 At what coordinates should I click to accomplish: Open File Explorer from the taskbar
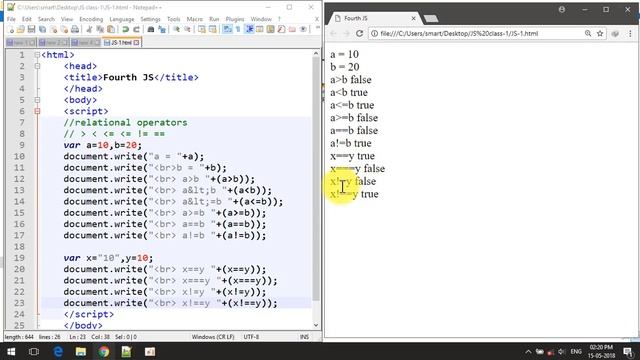click(x=81, y=351)
